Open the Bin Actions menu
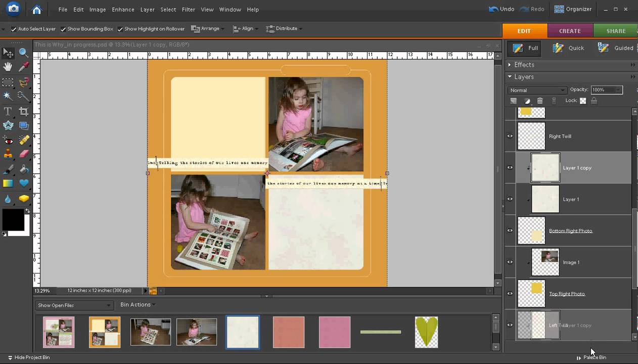638x364 pixels. [137, 305]
